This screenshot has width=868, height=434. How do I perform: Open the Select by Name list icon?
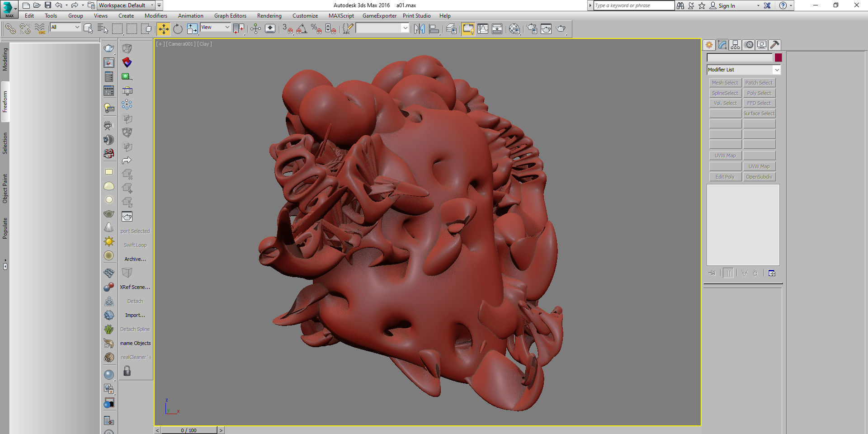pos(103,29)
